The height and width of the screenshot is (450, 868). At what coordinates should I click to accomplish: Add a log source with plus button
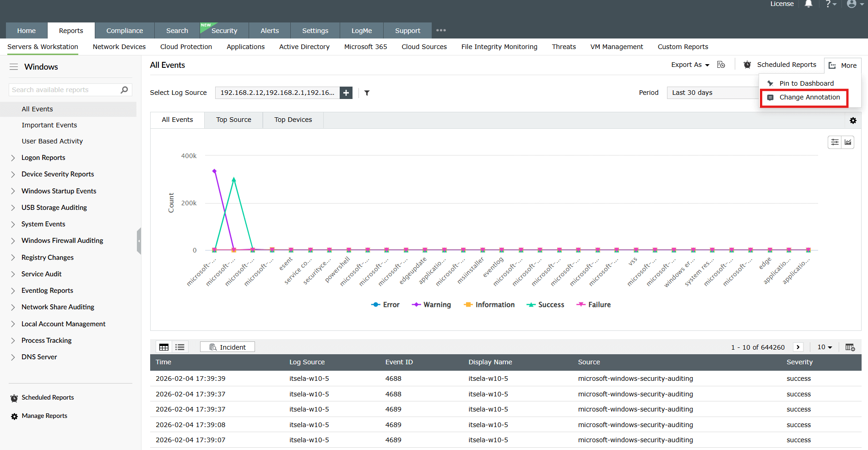[346, 93]
